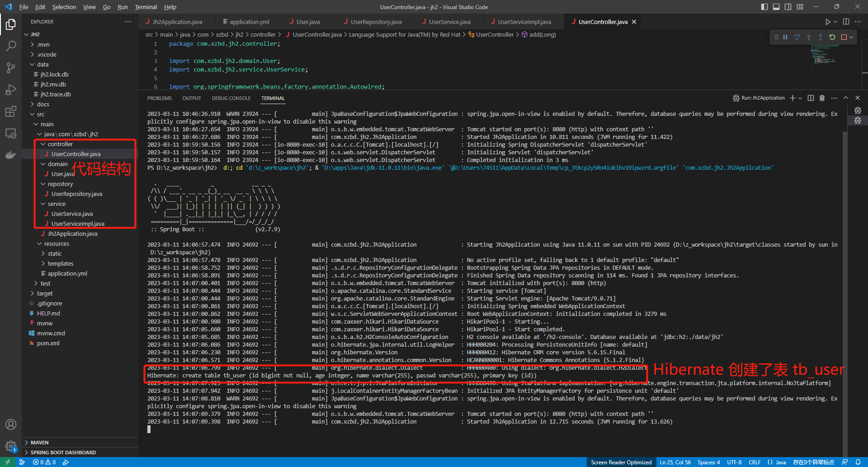
Task: Kill the terminal with the trash icon
Action: (822, 98)
